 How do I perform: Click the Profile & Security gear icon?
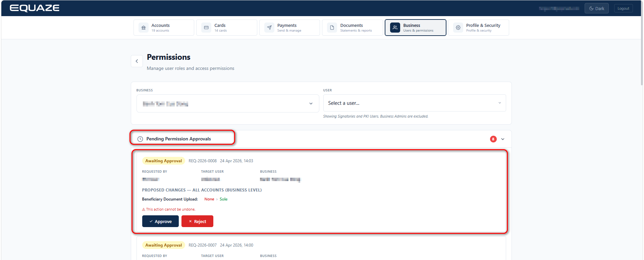point(458,28)
